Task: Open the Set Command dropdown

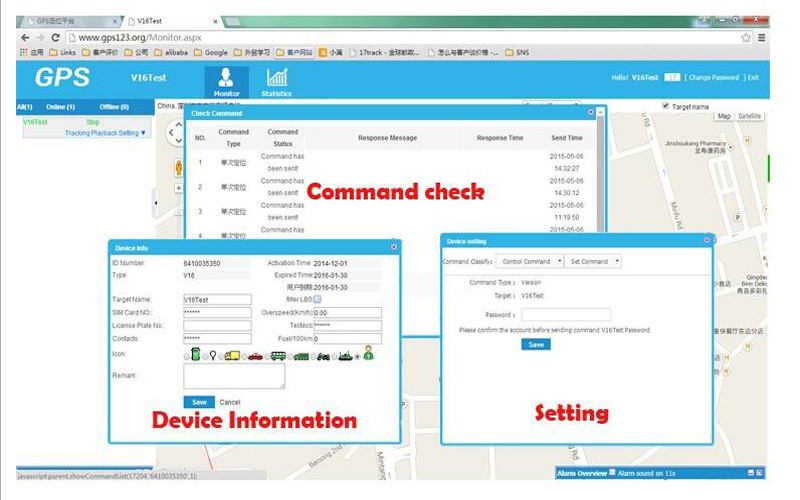Action: [595, 261]
